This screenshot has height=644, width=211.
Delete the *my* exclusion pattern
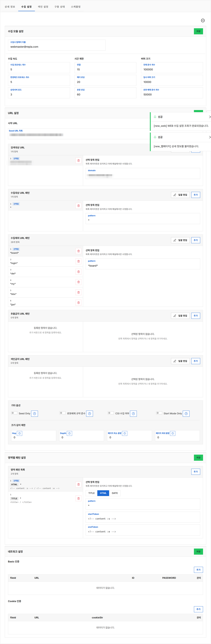pyautogui.click(x=78, y=282)
